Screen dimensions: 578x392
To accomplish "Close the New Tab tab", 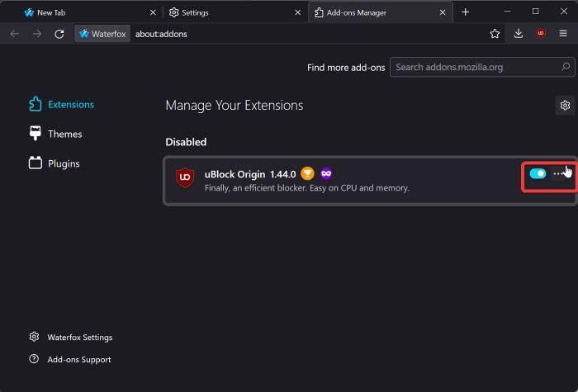I will [153, 12].
